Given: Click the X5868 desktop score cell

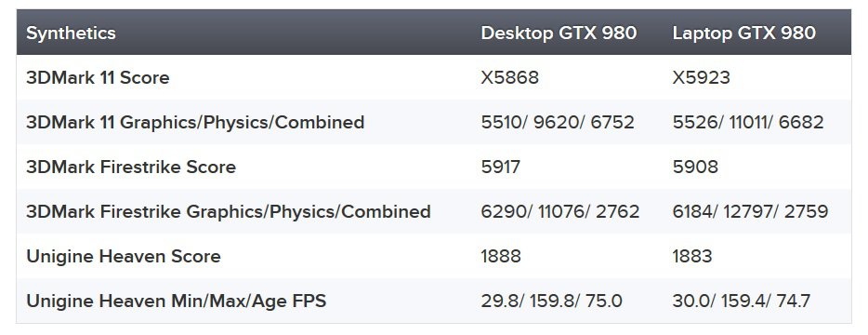Looking at the screenshot, I should click(x=510, y=77).
